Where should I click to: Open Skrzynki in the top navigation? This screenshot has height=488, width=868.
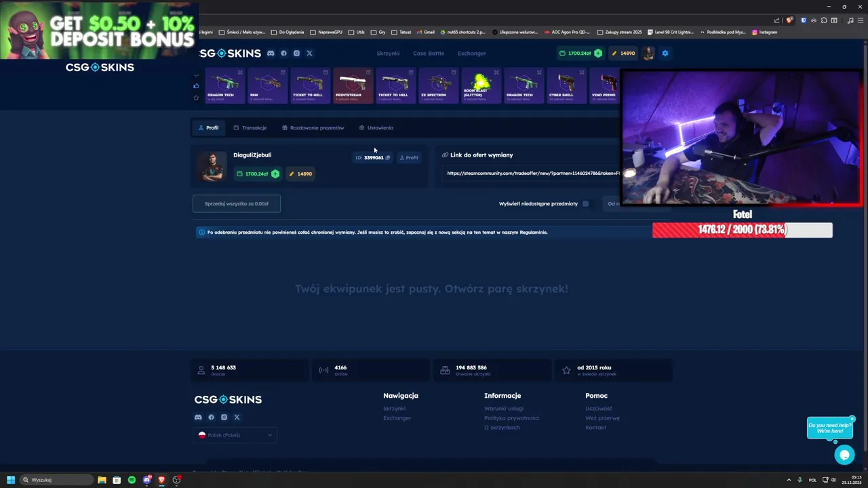388,53
